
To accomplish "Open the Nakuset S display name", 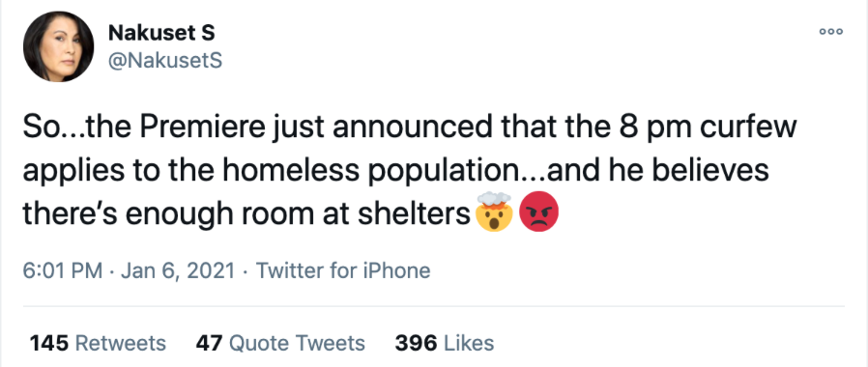I will click(x=161, y=33).
